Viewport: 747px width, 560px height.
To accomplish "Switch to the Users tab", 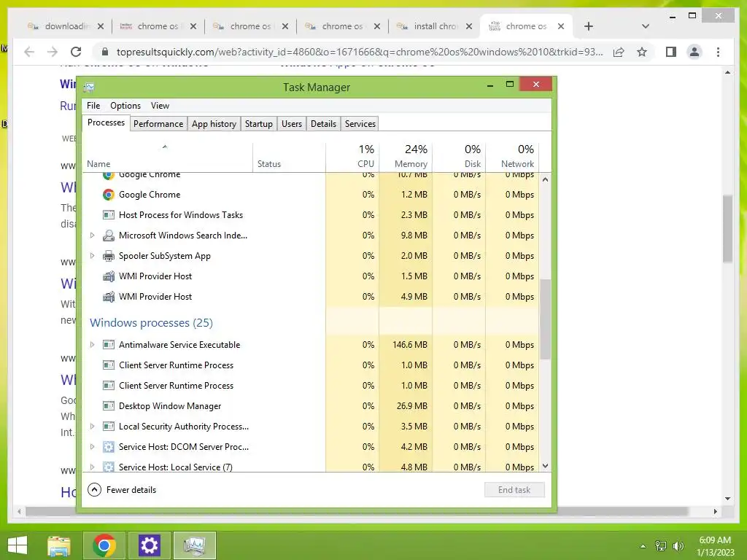I will pyautogui.click(x=292, y=124).
